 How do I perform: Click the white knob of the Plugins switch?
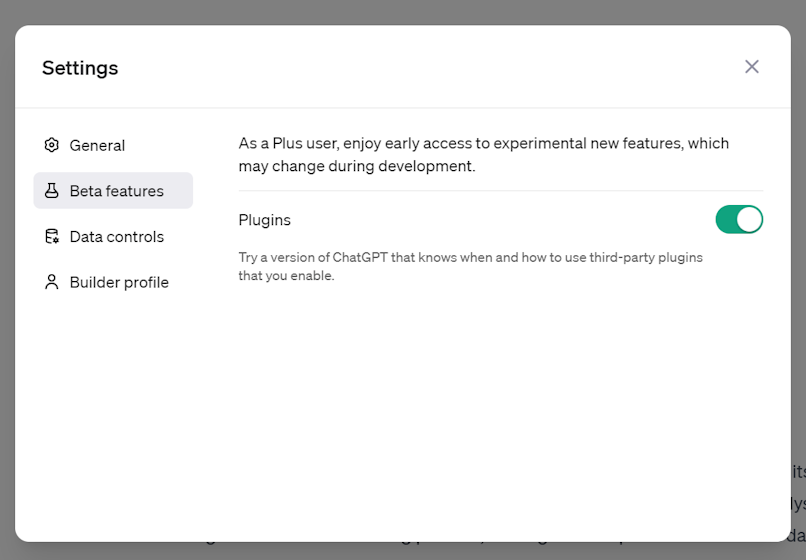[x=749, y=220]
